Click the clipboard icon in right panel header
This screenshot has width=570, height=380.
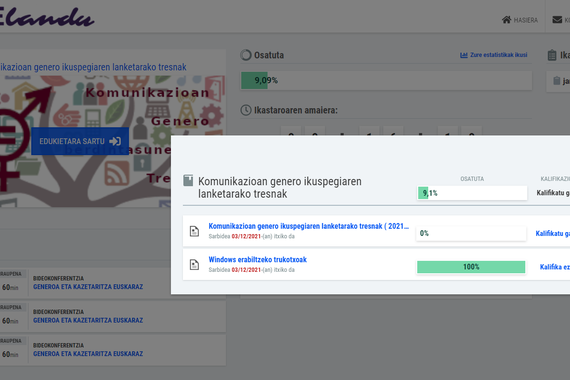click(x=552, y=55)
